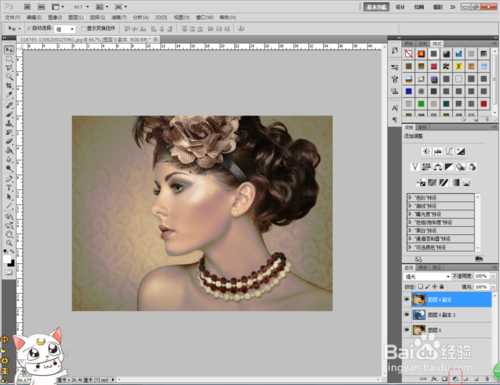Enable Show Transform Controls checkbox
Screen dimensions: 500x385
[83, 28]
